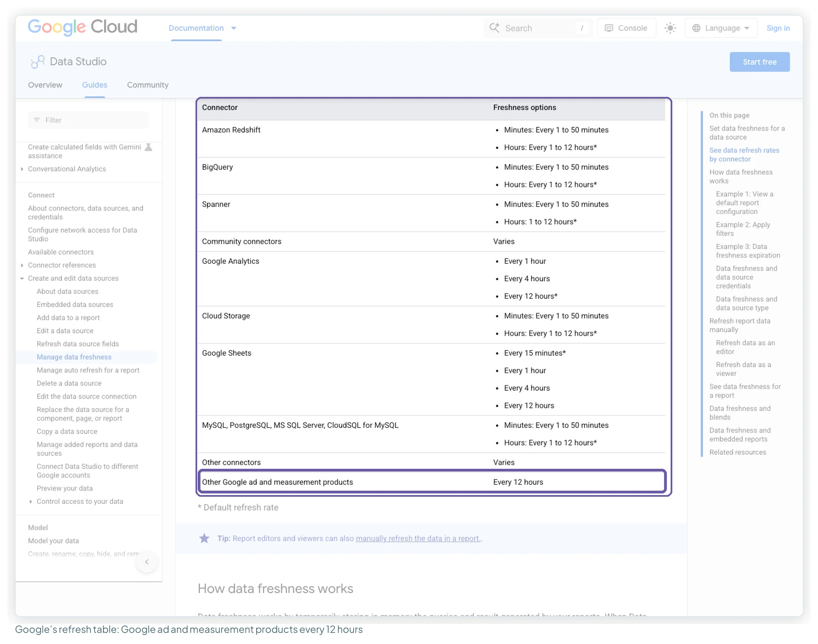Viewport: 818px width, 644px height.
Task: Click the Data Studio product icon
Action: pos(38,61)
